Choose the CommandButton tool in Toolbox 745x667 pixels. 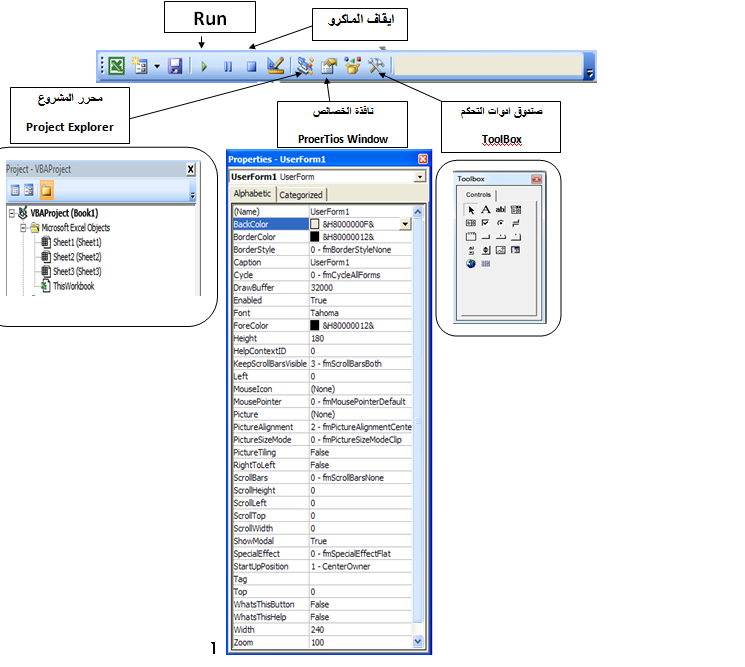coord(486,237)
